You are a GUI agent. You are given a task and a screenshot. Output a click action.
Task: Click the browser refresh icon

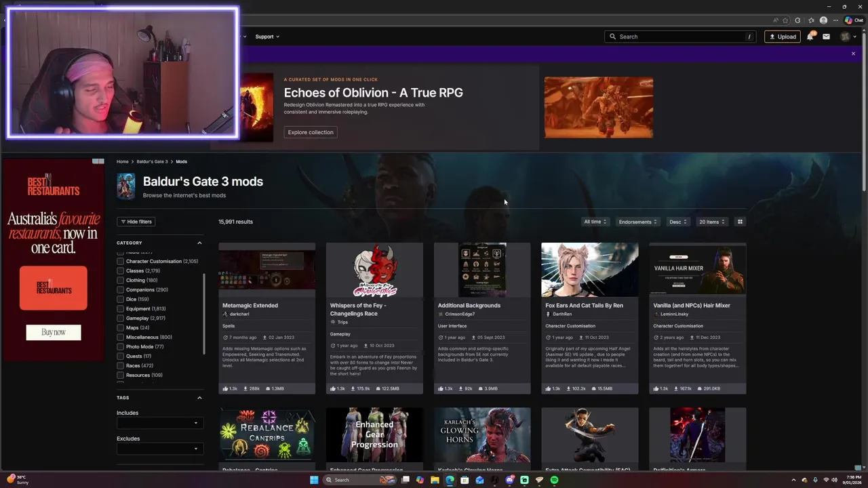click(x=797, y=20)
